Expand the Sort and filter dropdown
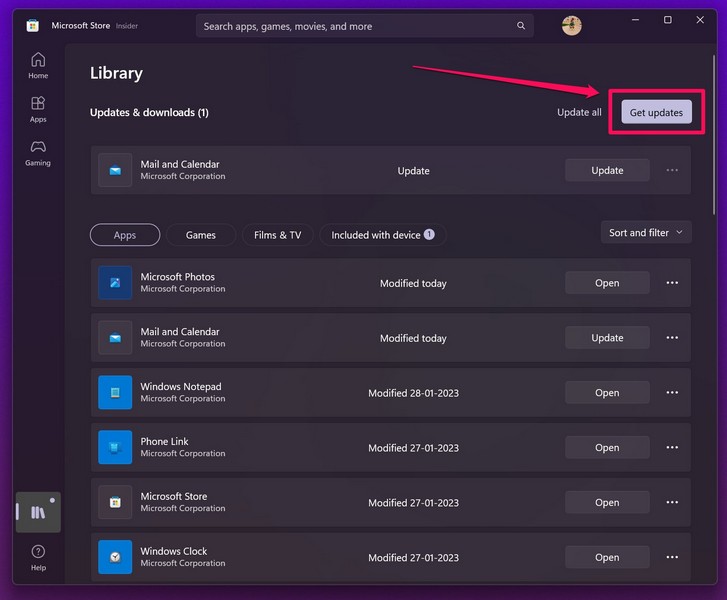The image size is (727, 600). point(646,233)
